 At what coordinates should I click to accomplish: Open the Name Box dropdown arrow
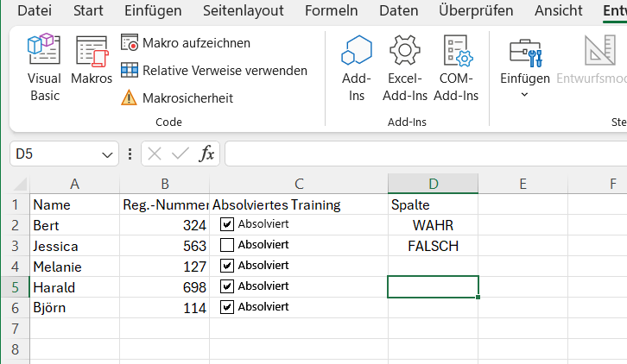click(x=108, y=154)
